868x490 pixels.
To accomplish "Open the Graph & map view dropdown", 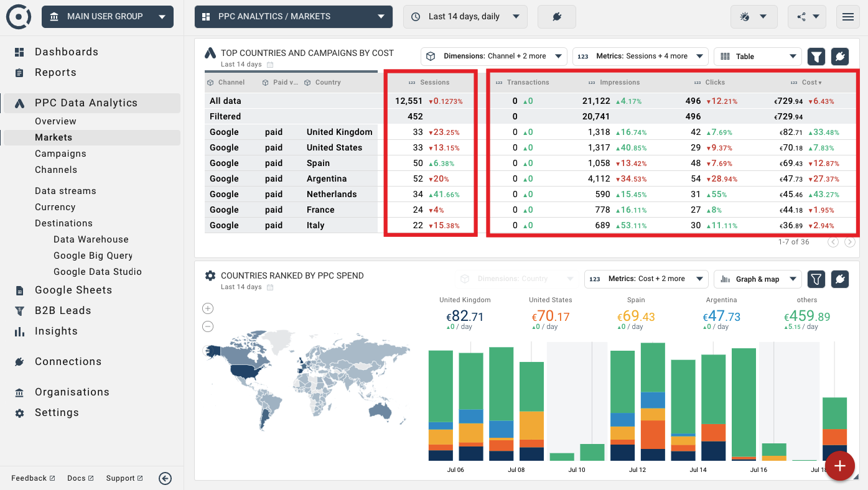I will (x=758, y=279).
